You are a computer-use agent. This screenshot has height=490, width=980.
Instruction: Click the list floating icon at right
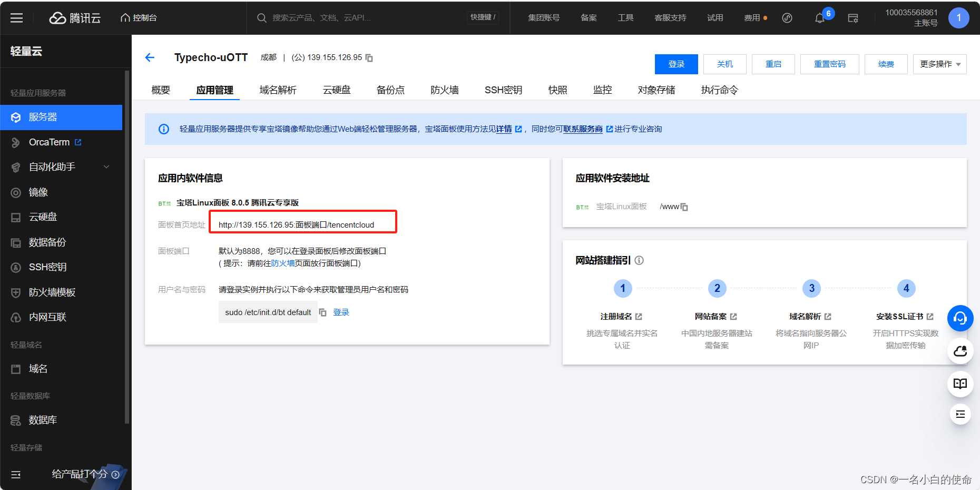[x=960, y=414]
